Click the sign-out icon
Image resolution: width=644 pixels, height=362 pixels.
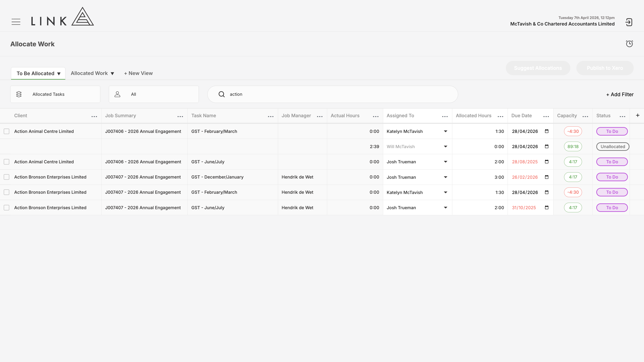(629, 22)
